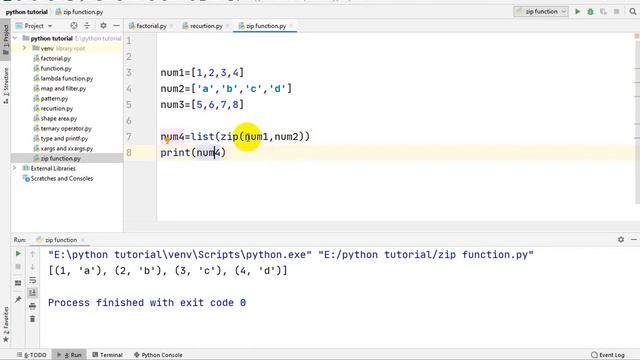Screen dimensions: 640x360
Task: Open the Event Log
Action: click(608, 355)
